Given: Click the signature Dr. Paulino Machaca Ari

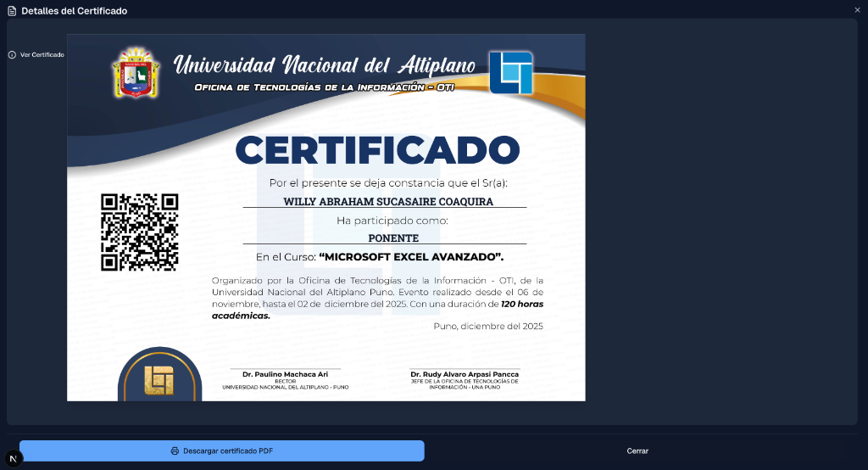Looking at the screenshot, I should [285, 375].
